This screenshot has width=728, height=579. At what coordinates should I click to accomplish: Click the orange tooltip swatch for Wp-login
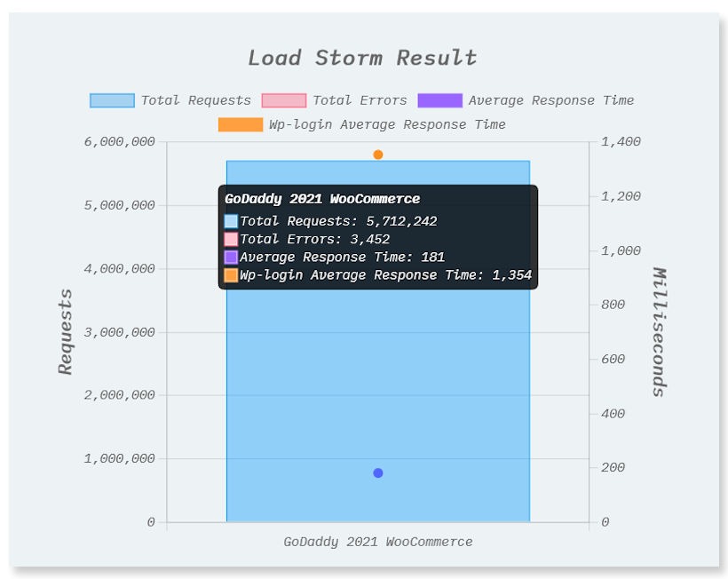[x=231, y=275]
